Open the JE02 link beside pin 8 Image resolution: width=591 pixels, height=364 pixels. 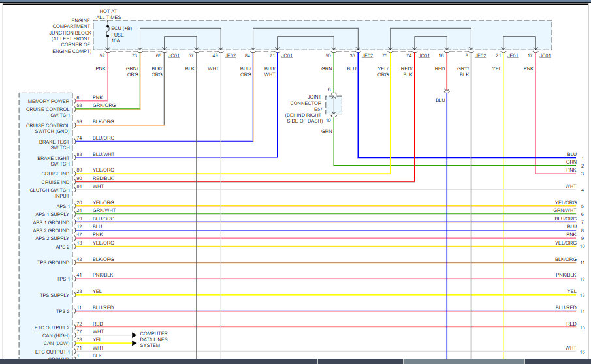click(481, 55)
